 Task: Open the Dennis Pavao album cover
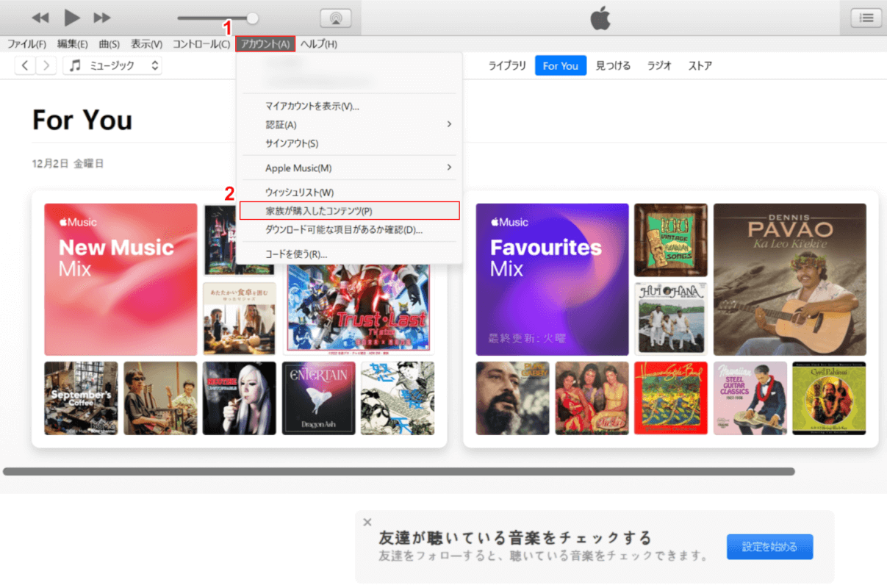pyautogui.click(x=790, y=279)
